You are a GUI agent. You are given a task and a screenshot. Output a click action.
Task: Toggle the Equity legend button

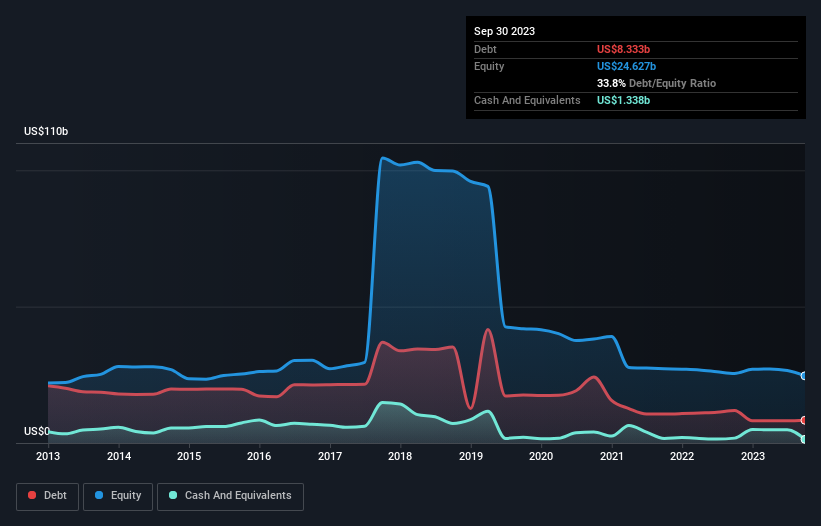coord(118,496)
